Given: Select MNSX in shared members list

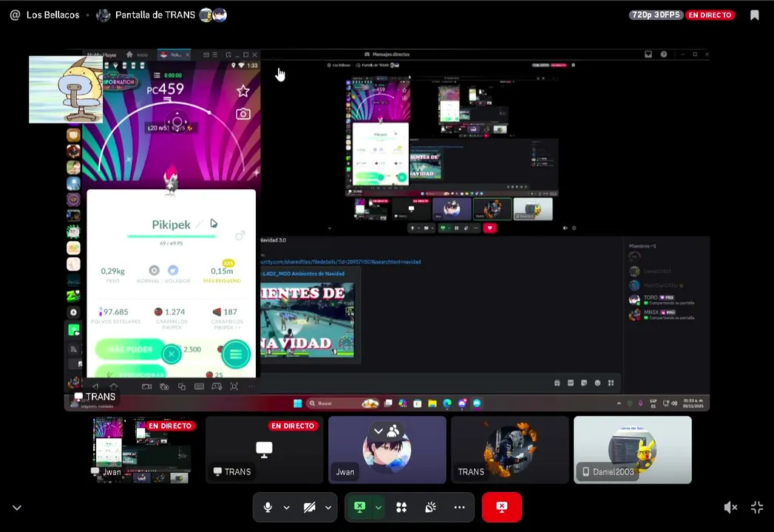Looking at the screenshot, I should pyautogui.click(x=662, y=314).
